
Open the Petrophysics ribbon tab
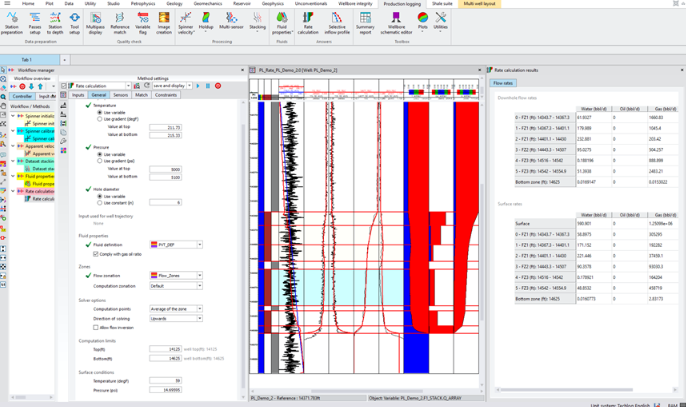coord(143,4)
